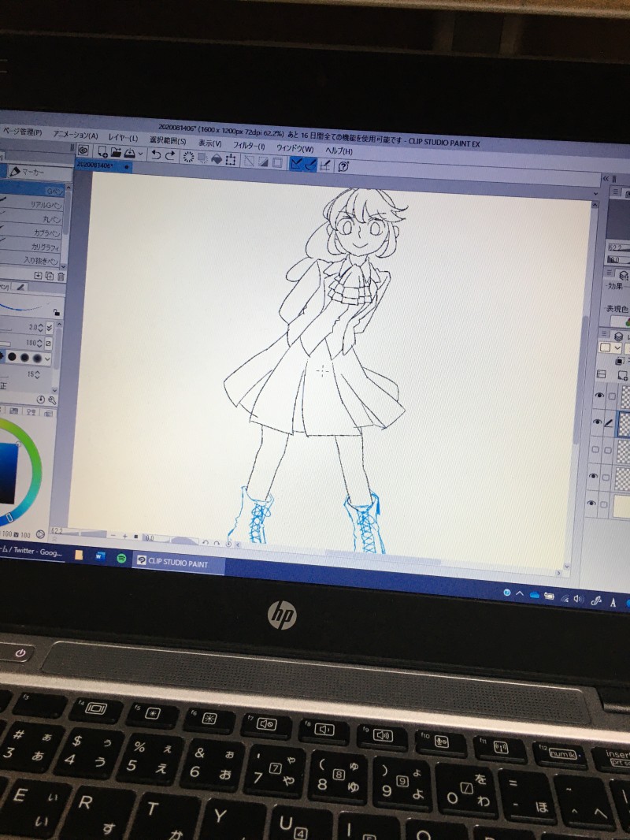The height and width of the screenshot is (840, 630).
Task: Open Save dropdown arrow in toolbar
Action: [141, 154]
